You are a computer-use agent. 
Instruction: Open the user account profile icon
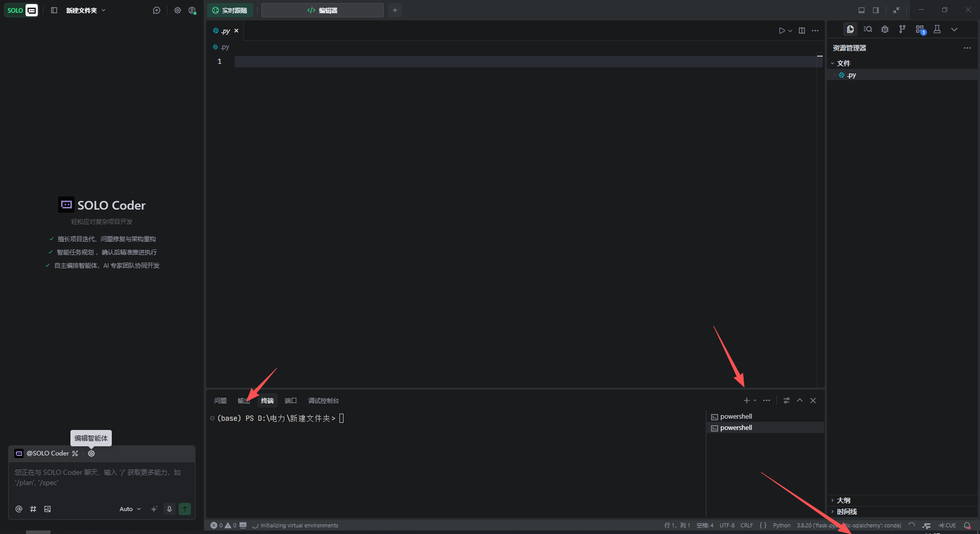point(192,10)
